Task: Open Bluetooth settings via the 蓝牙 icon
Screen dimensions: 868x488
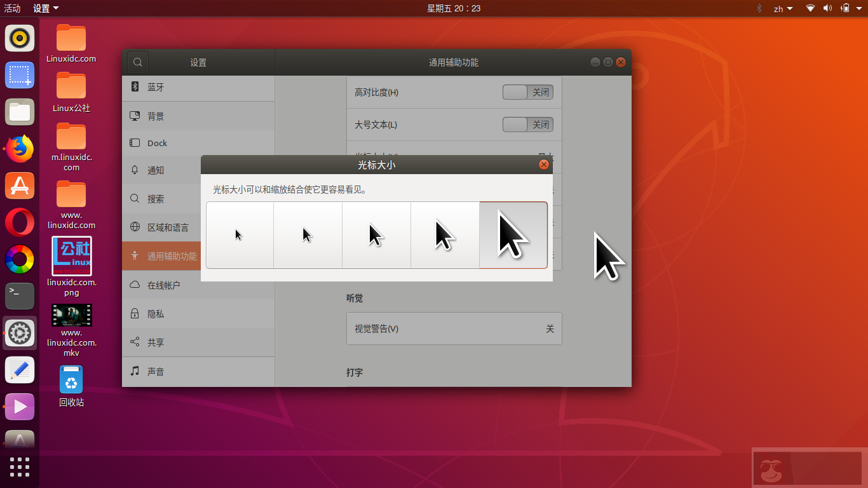Action: [135, 87]
